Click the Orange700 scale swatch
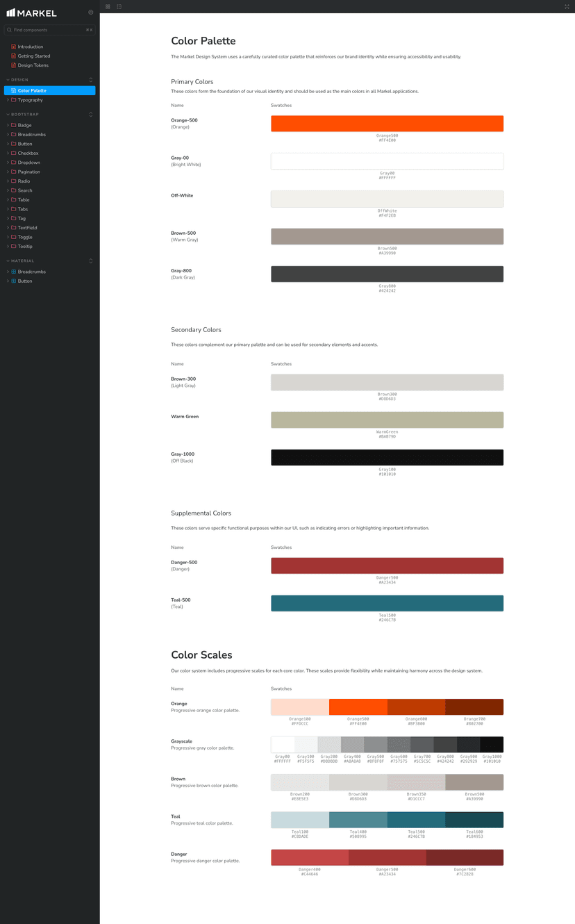This screenshot has width=575, height=924. (x=474, y=707)
